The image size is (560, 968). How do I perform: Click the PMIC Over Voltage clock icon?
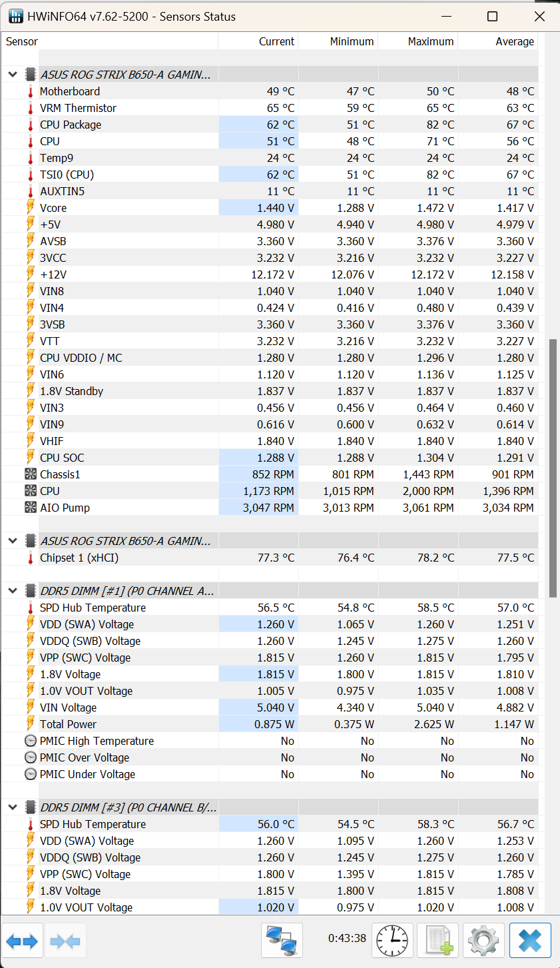pyautogui.click(x=31, y=757)
